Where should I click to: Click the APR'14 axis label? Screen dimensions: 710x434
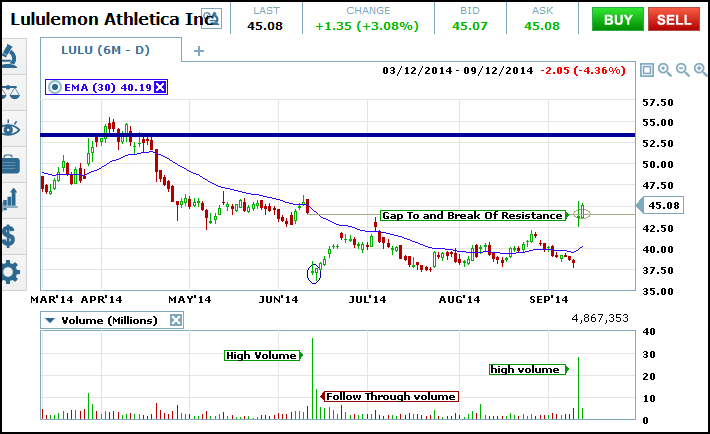pyautogui.click(x=102, y=299)
